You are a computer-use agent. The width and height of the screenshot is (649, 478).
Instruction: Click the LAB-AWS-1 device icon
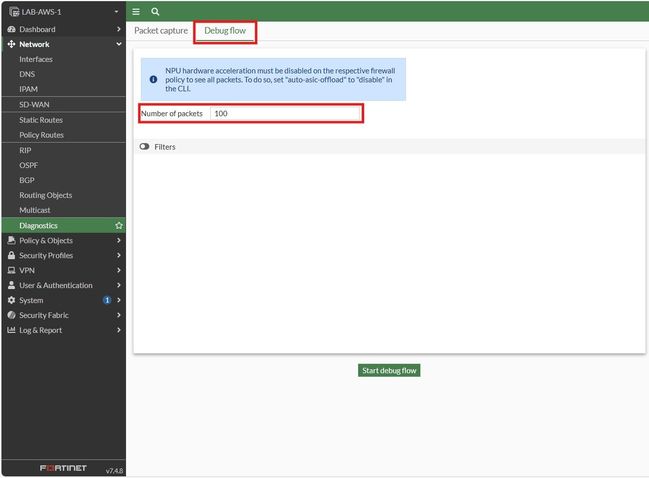point(14,12)
